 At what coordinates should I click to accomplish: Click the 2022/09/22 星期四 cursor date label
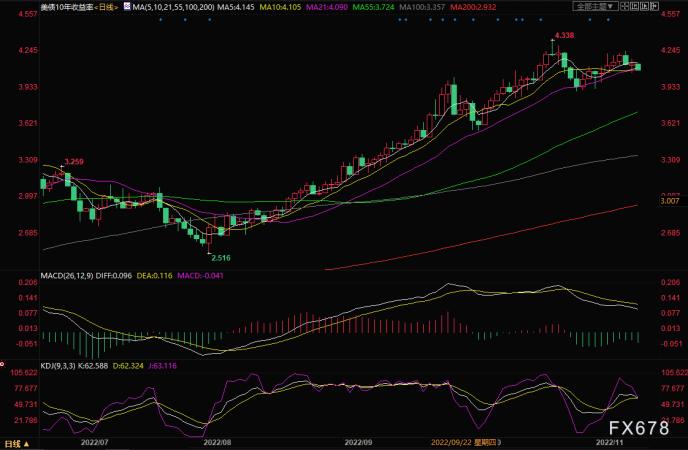pos(464,442)
